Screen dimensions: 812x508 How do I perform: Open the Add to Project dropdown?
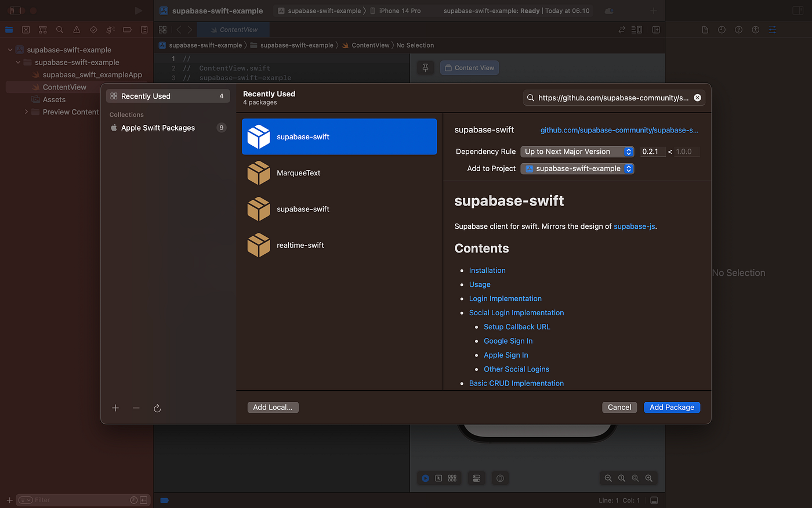click(577, 168)
